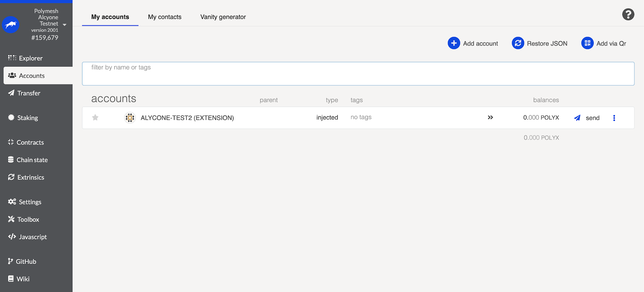
Task: Click the 'injected' type value
Action: 327,117
